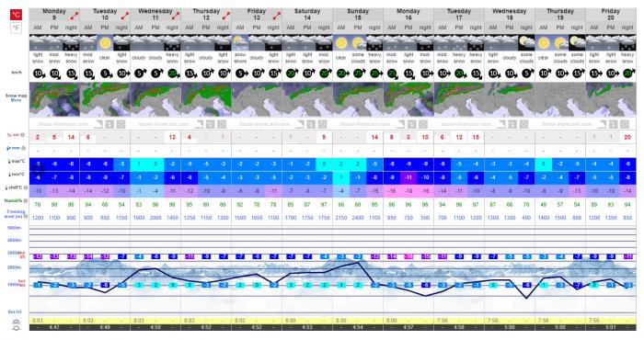Switch temperature units to Celsius

(x=16, y=16)
